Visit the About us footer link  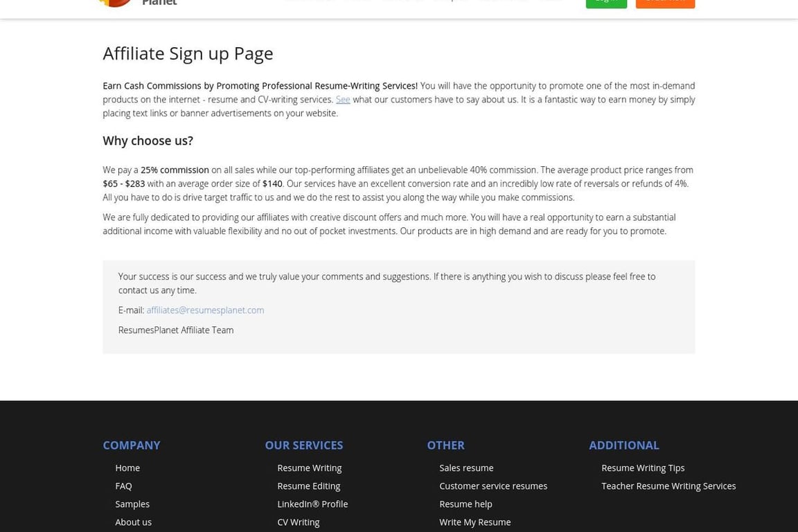point(133,522)
